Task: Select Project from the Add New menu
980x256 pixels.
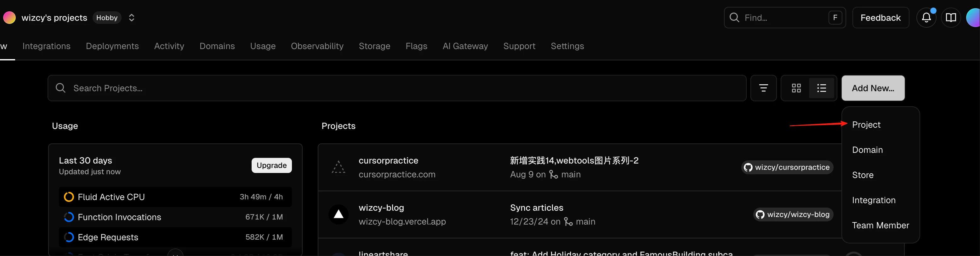Action: (x=866, y=125)
